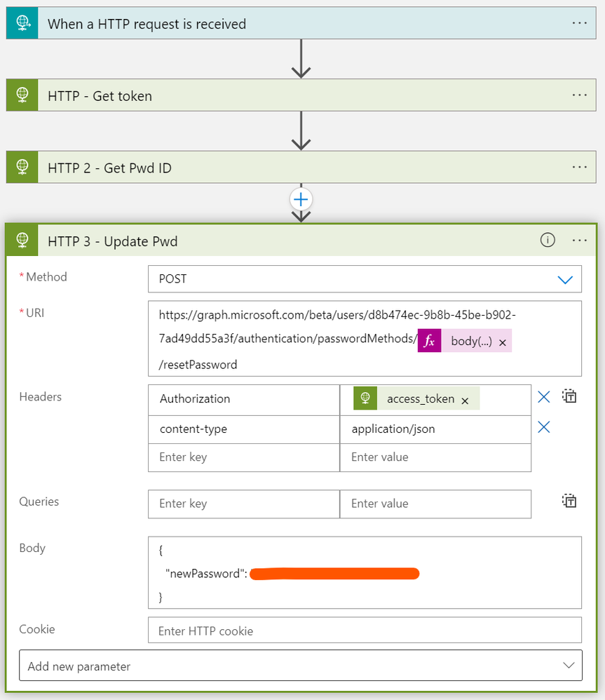Open the ellipsis menu for HTTP 3 - Update Pwd
Viewport: 605px width, 700px height.
click(x=580, y=241)
